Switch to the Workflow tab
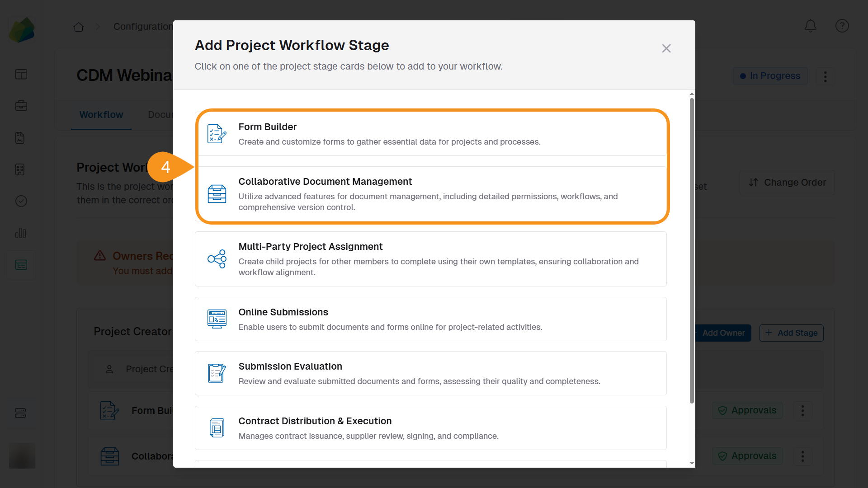 pos(101,115)
